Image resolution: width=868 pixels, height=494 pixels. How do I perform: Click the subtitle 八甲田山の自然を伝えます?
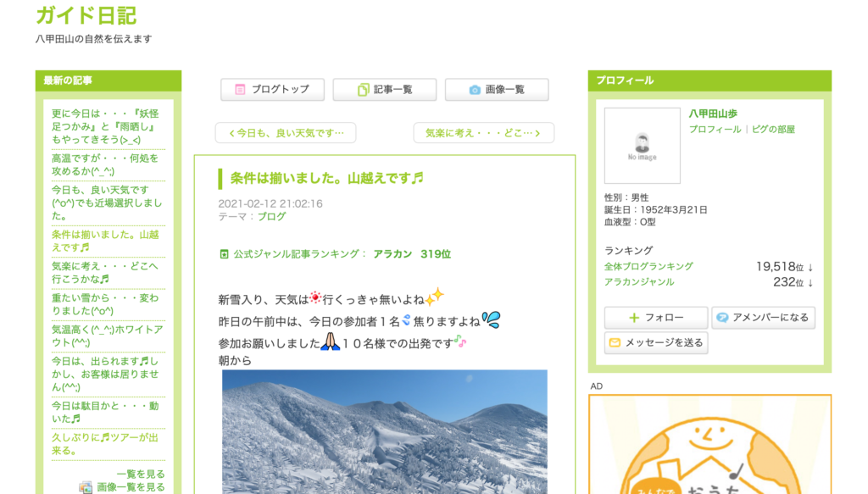pyautogui.click(x=93, y=39)
